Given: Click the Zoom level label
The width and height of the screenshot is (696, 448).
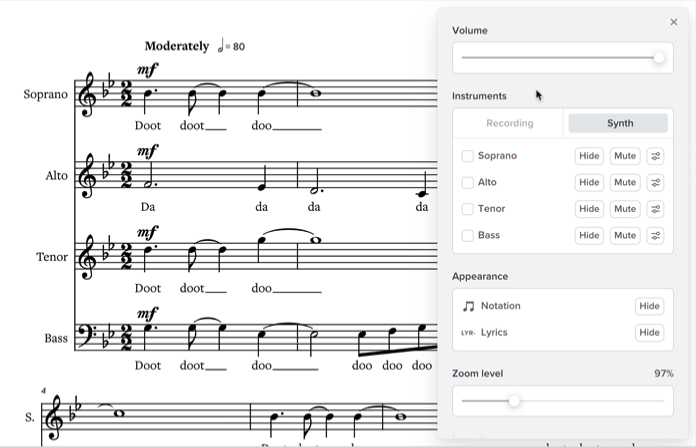Looking at the screenshot, I should pos(478,373).
